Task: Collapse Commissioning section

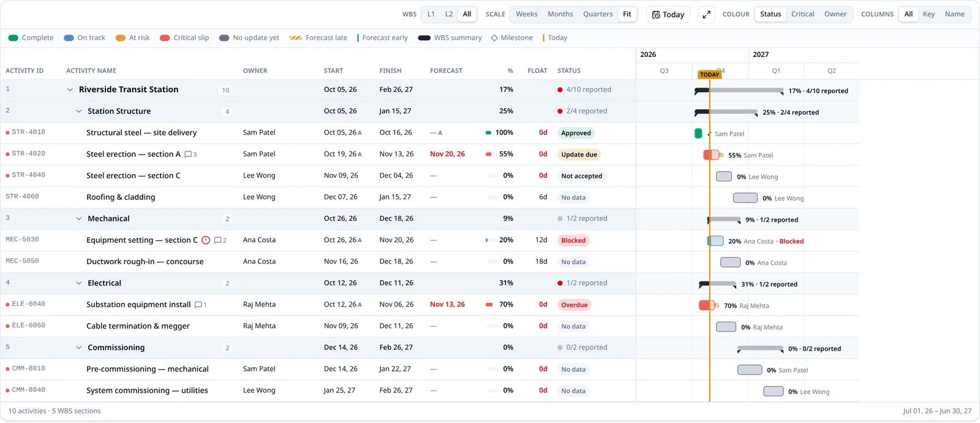Action: [x=78, y=348]
